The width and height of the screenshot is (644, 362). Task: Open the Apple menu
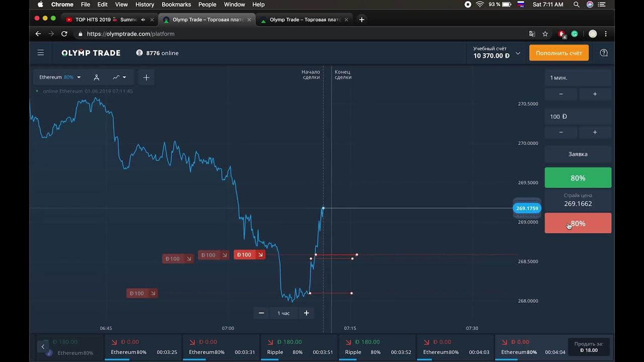(40, 5)
